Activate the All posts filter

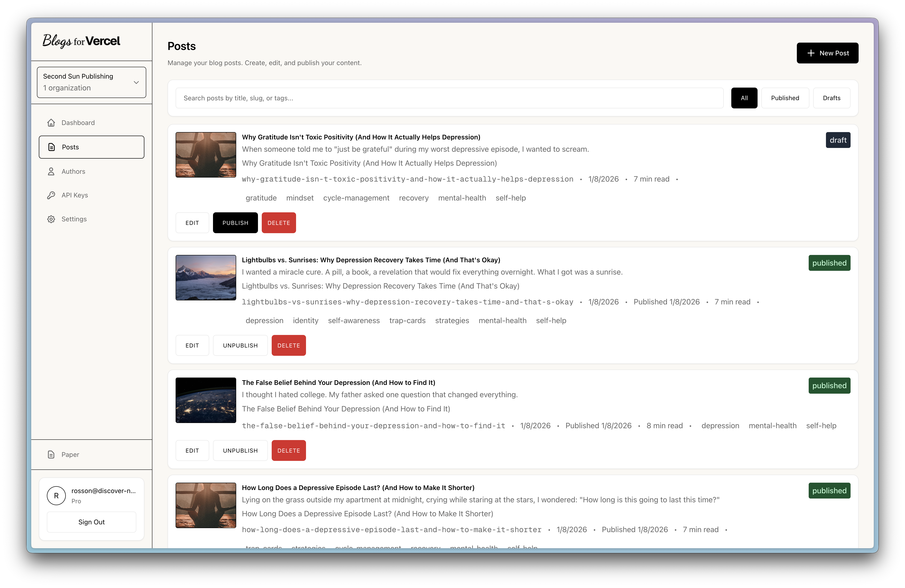point(744,98)
